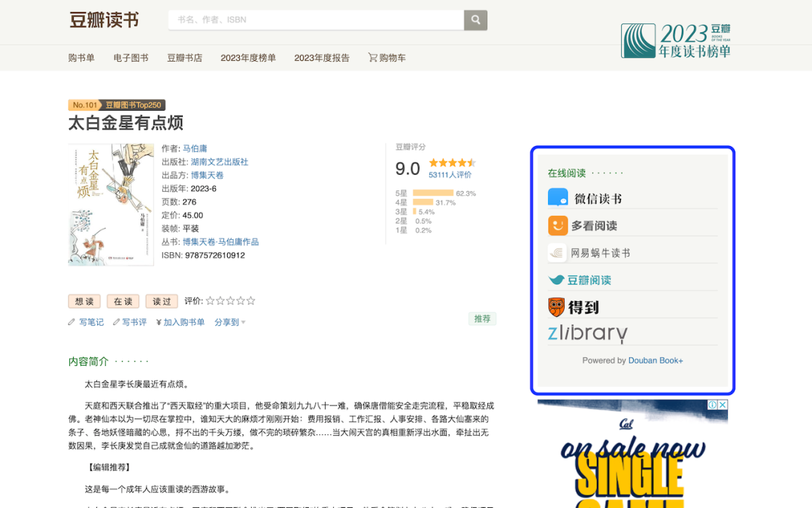Open the 豆瓣图书Top250 badge
The width and height of the screenshot is (812, 508).
133,105
